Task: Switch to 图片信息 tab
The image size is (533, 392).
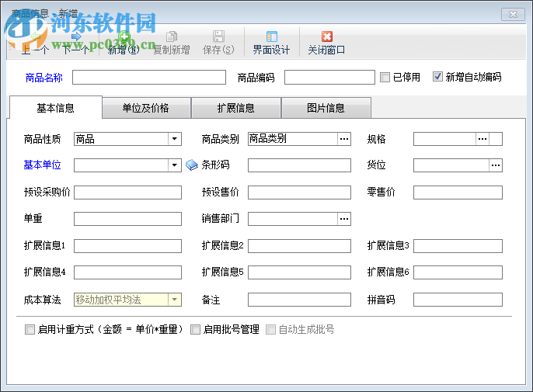Action: point(326,108)
